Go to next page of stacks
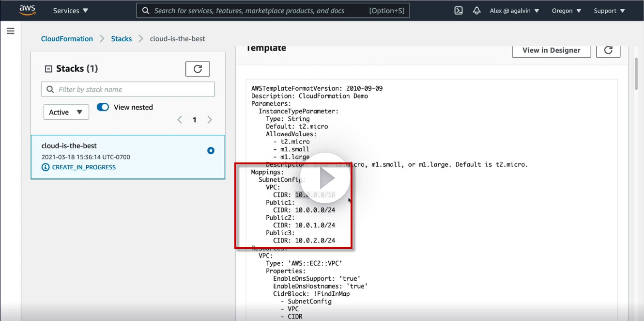Viewport: 644px width, 321px height. coord(210,120)
